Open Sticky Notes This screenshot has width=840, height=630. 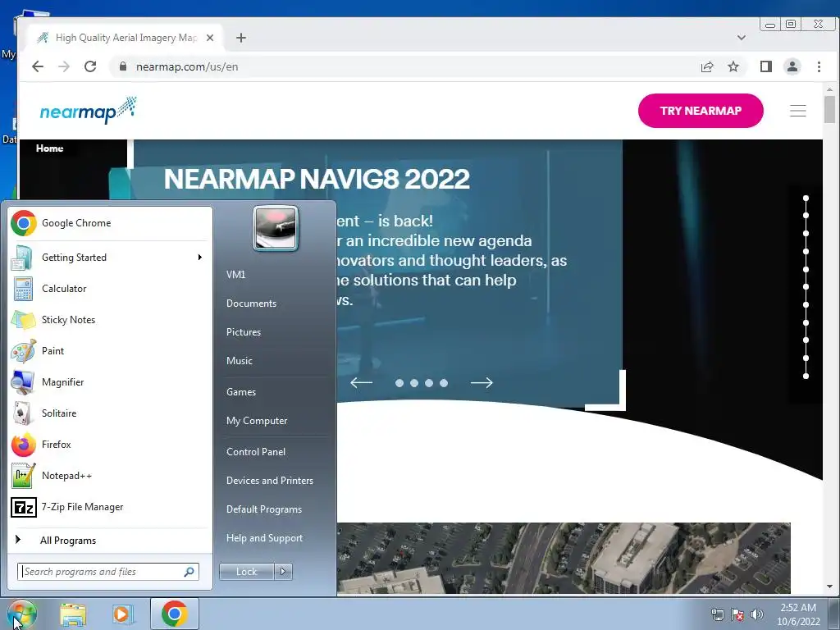point(110,320)
